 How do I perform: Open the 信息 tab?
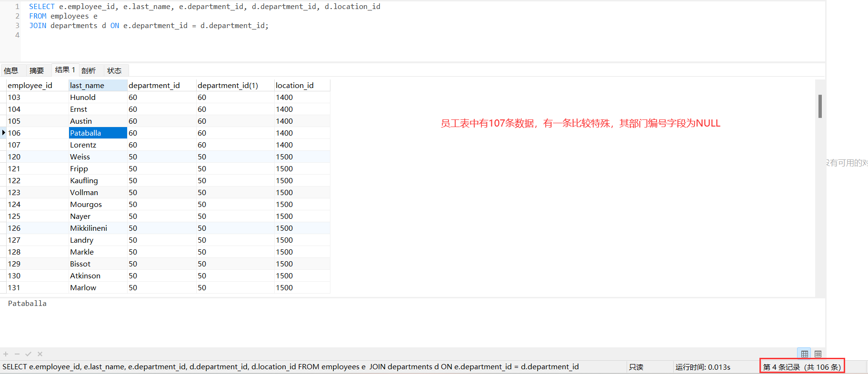11,70
